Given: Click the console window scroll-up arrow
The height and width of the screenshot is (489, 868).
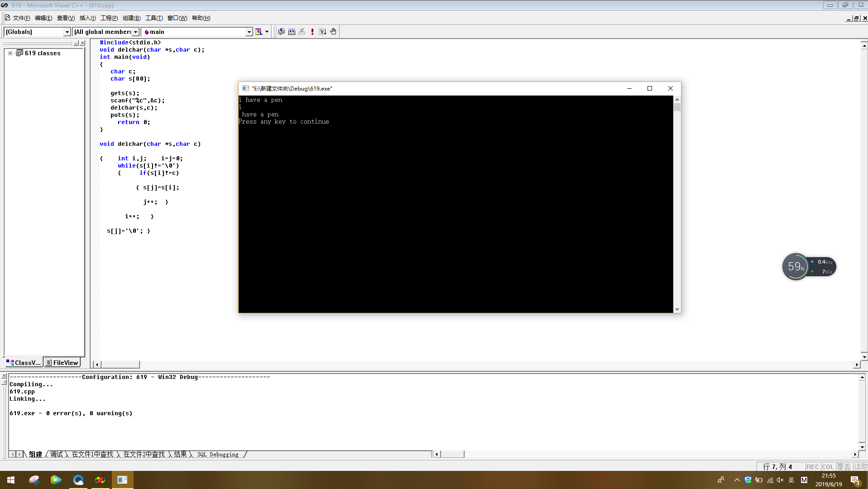Looking at the screenshot, I should 677,99.
